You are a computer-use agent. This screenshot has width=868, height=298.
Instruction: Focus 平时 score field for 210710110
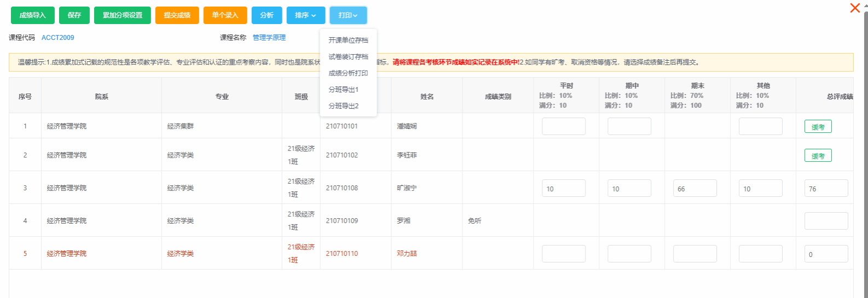tap(564, 254)
